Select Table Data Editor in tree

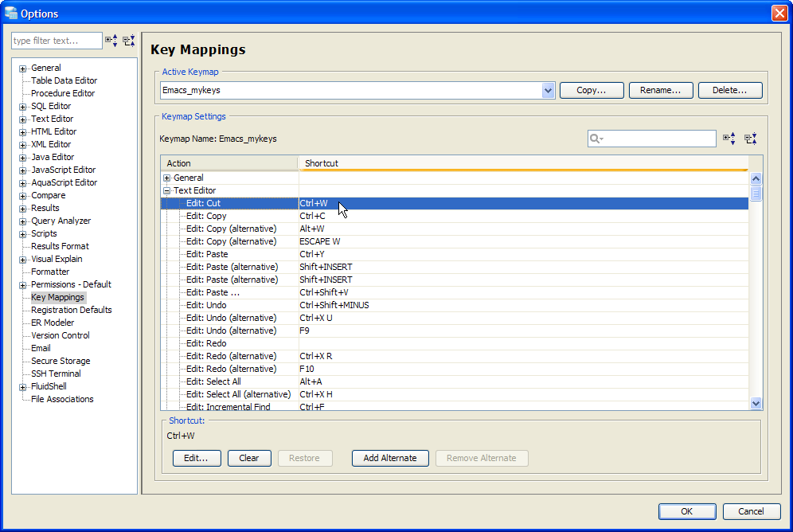pyautogui.click(x=64, y=80)
